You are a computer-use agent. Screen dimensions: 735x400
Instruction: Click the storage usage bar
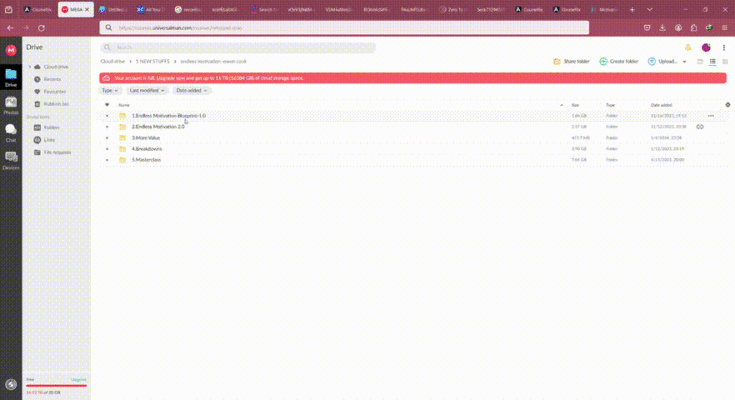pos(56,385)
